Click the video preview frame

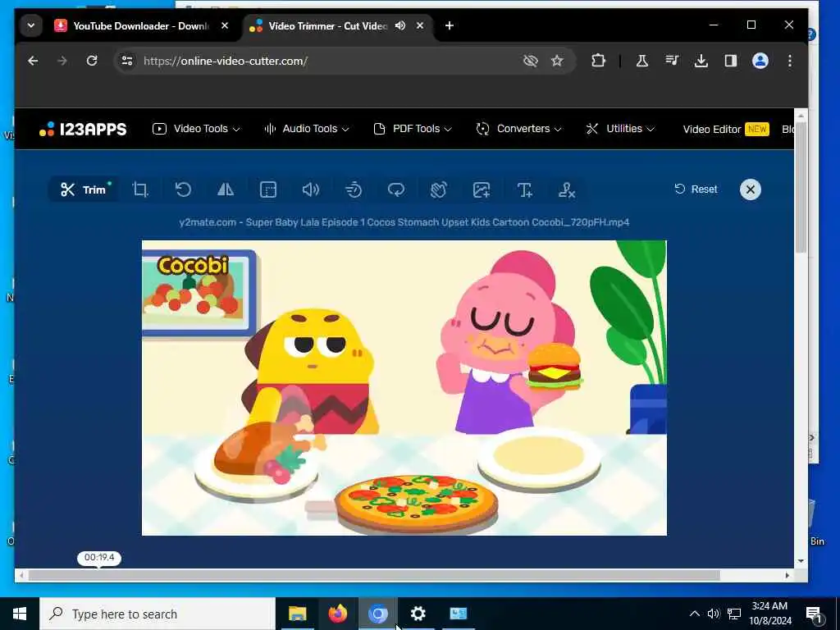click(404, 388)
